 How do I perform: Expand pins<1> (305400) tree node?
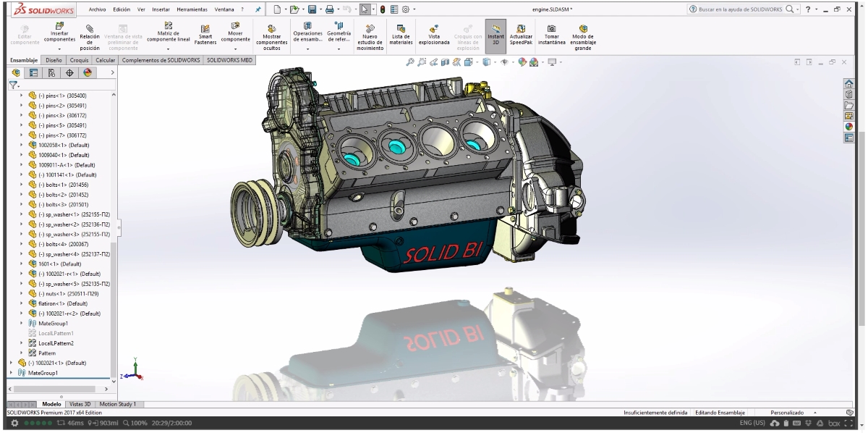(x=22, y=96)
